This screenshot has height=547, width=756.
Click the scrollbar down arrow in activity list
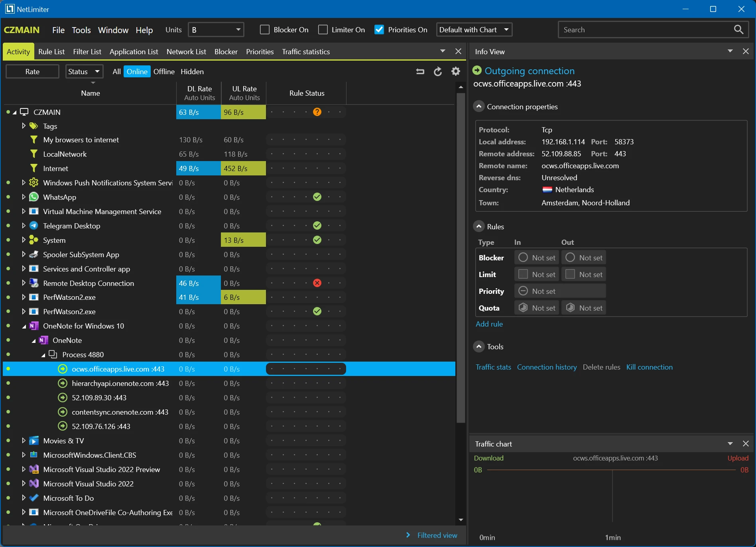(461, 519)
